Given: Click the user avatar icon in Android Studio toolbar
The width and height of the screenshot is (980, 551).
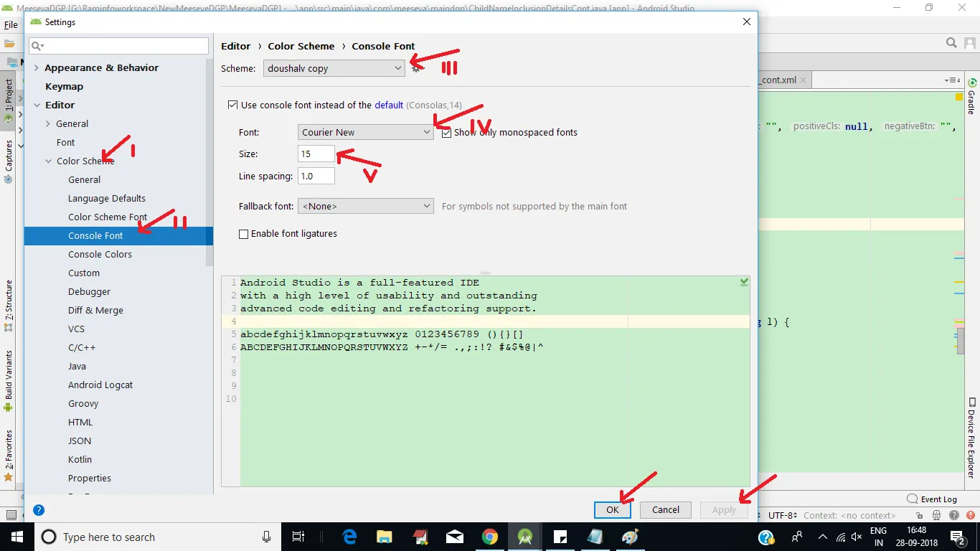Looking at the screenshot, I should pyautogui.click(x=969, y=43).
